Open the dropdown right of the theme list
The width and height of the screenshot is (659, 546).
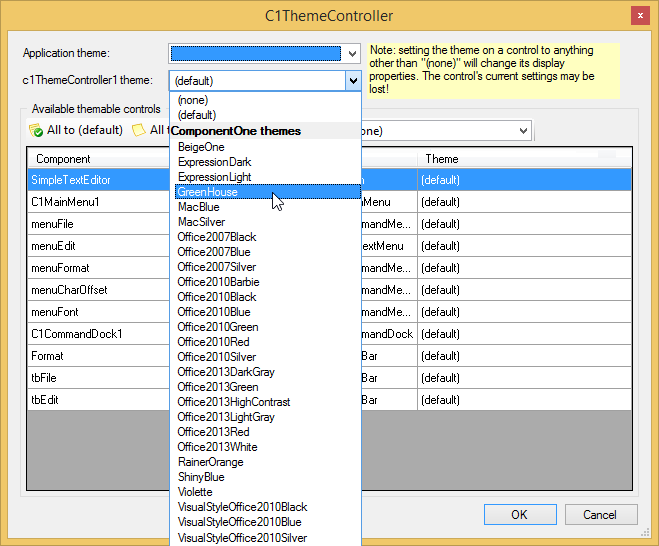point(522,131)
